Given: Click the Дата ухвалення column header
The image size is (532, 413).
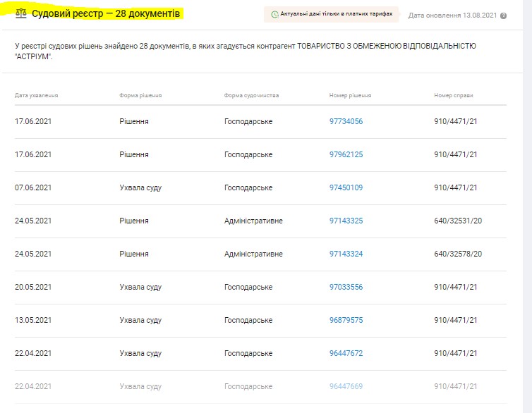Looking at the screenshot, I should [36, 95].
